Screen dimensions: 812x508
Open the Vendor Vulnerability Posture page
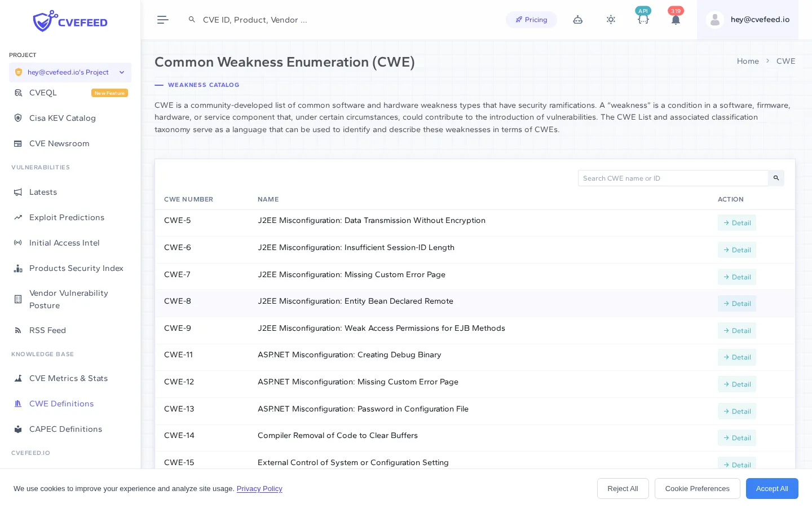69,299
